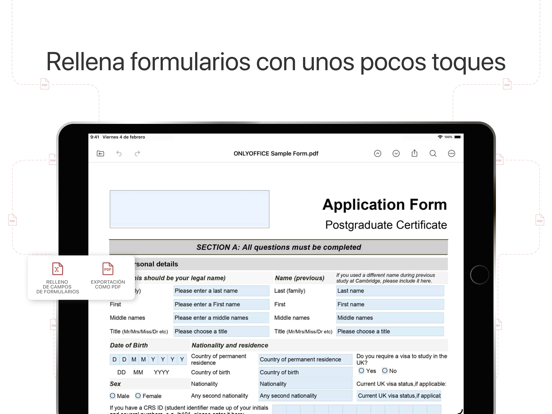Tap the 'Sex' section label
Image resolution: width=552 pixels, height=414 pixels.
115,384
